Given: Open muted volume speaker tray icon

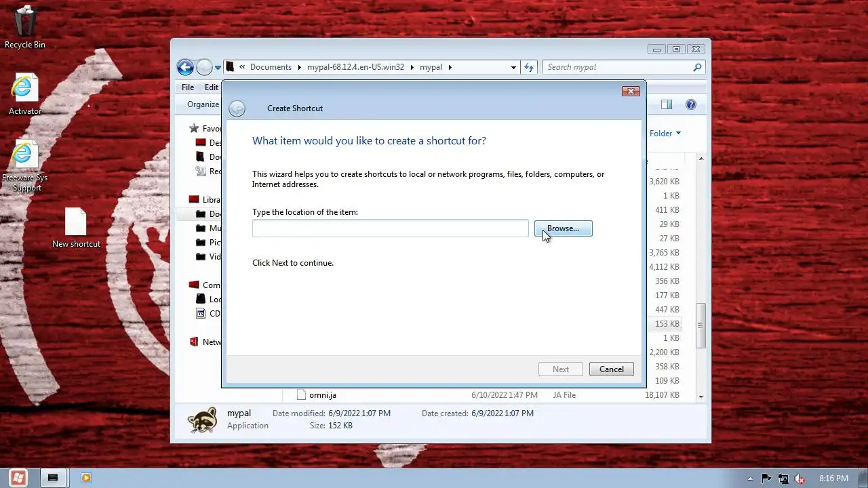Looking at the screenshot, I should (x=800, y=478).
